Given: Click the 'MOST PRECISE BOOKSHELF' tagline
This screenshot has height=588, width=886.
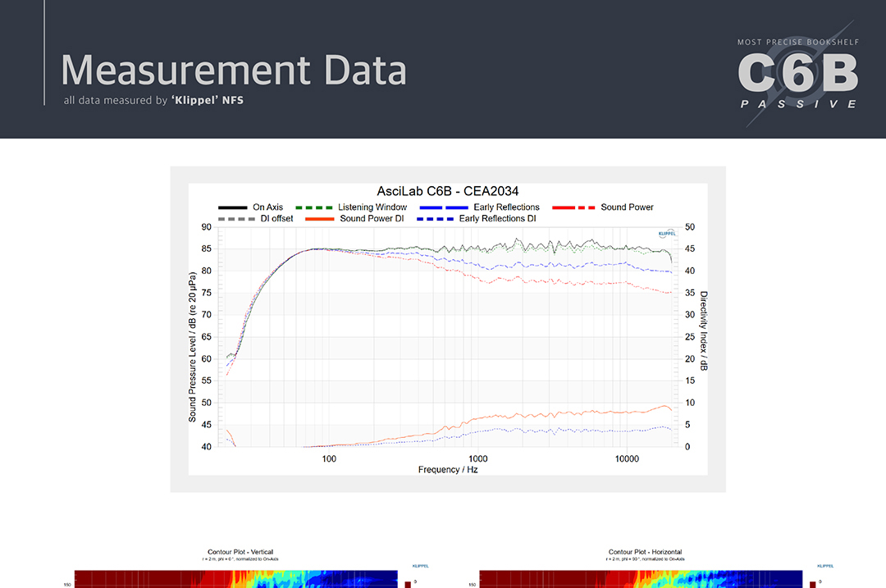Looking at the screenshot, I should click(x=798, y=42).
